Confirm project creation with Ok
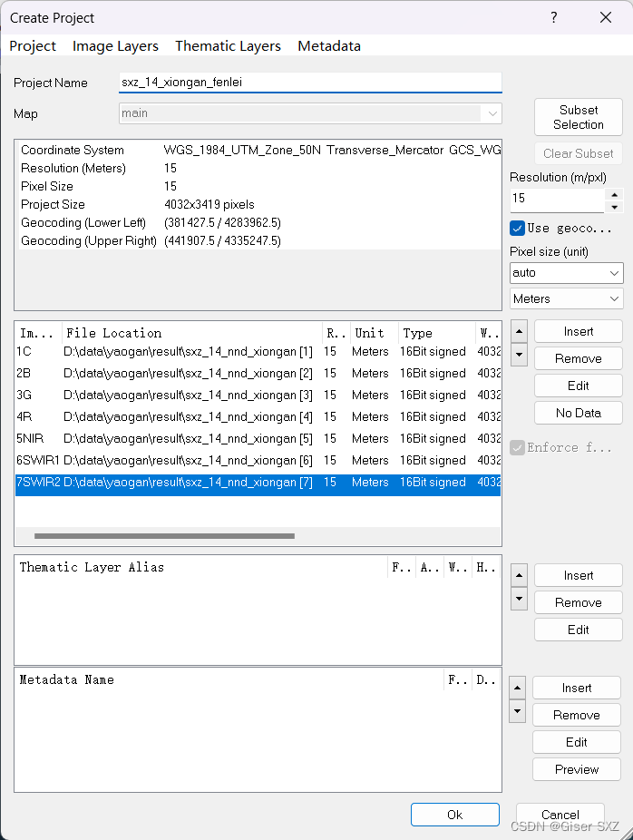Image resolution: width=633 pixels, height=840 pixels. point(455,815)
